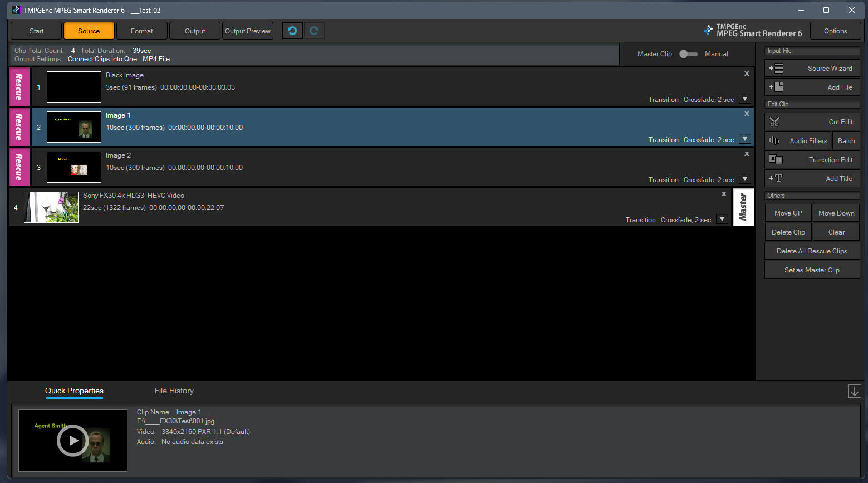Click the Batch button
This screenshot has height=483, width=868.
point(846,141)
